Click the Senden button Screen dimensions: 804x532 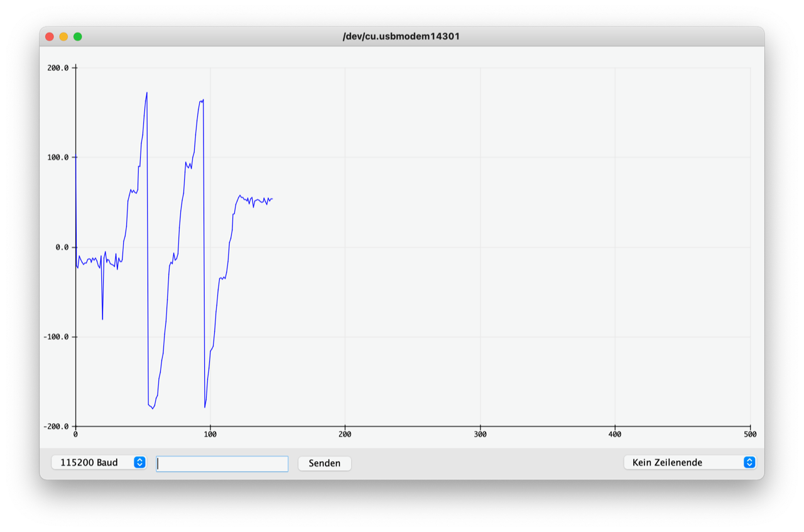coord(325,463)
